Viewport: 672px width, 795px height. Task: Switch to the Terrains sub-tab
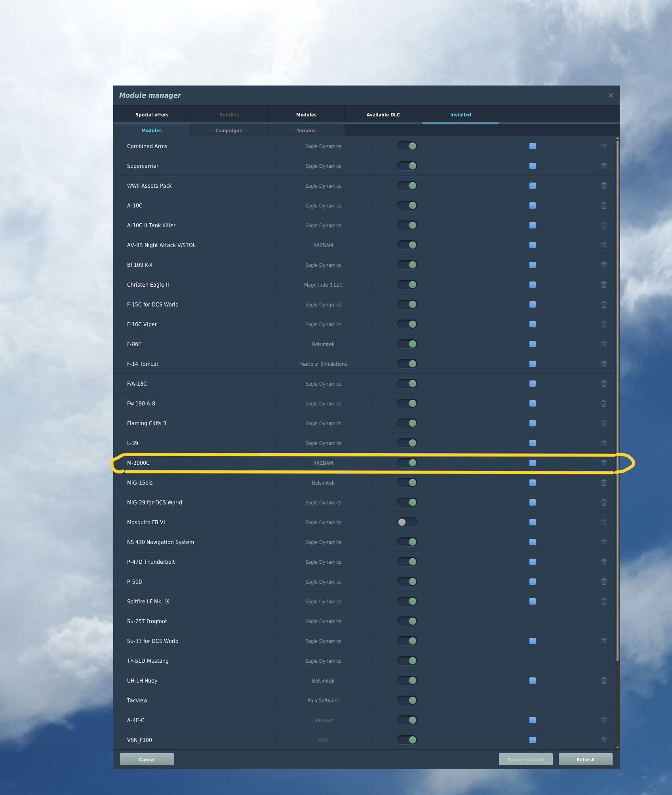coord(306,131)
